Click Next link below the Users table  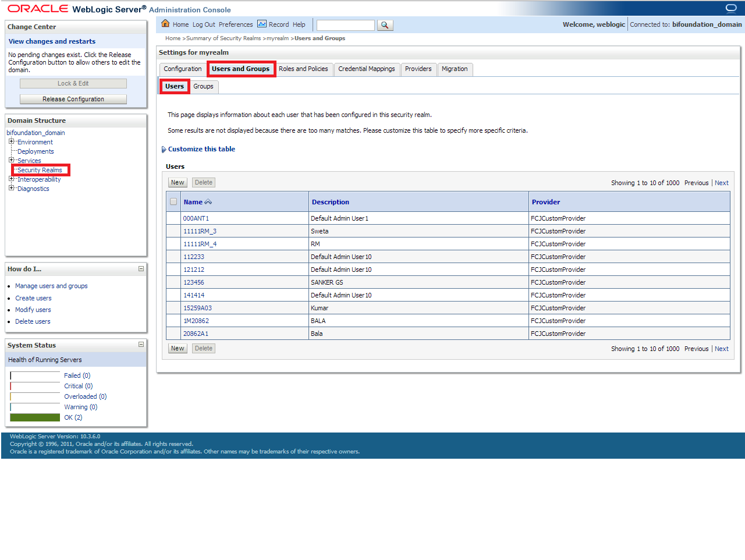click(x=722, y=349)
